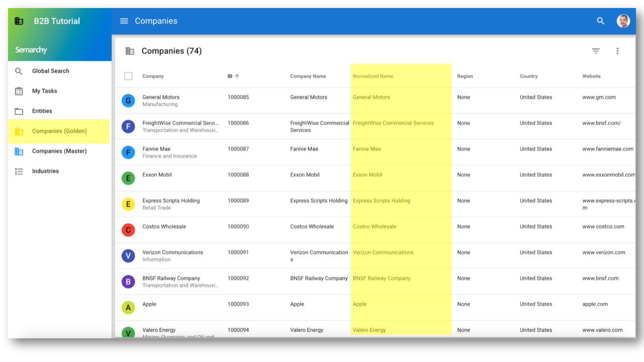
Task: Click the Global Search magnifier icon
Action: pos(19,71)
